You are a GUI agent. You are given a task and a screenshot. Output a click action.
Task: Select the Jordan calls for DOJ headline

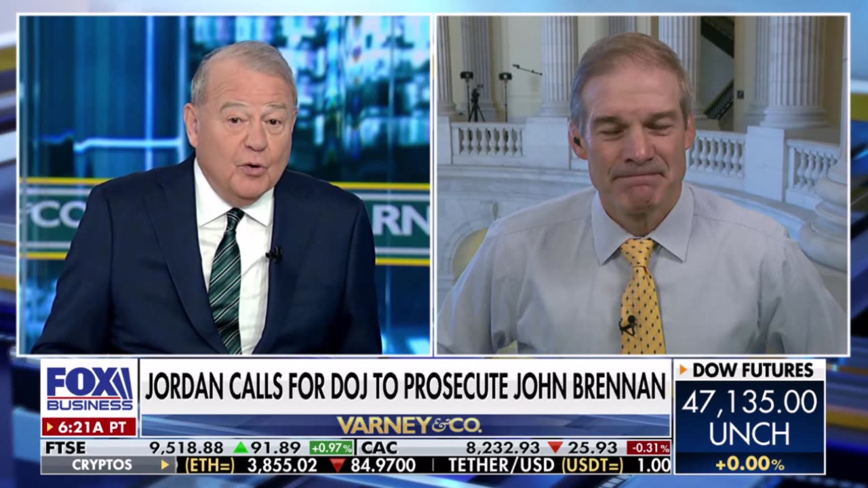(406, 386)
